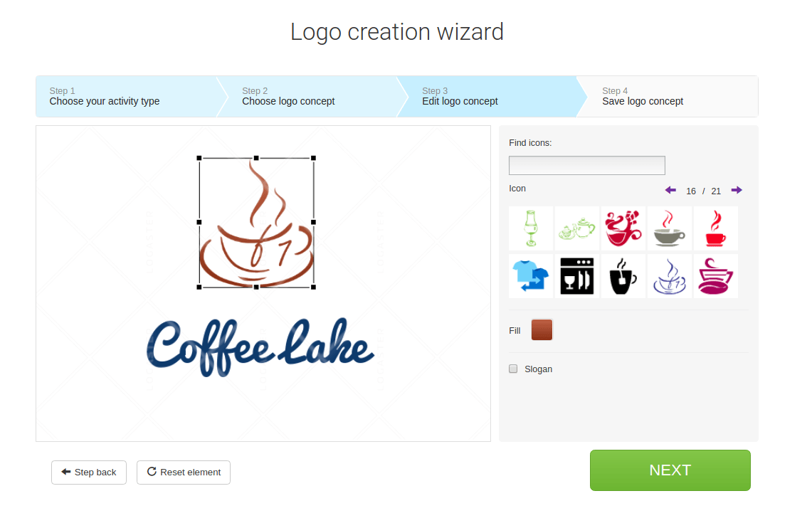
Task: Select the green cocktail glass icon
Action: click(x=531, y=228)
